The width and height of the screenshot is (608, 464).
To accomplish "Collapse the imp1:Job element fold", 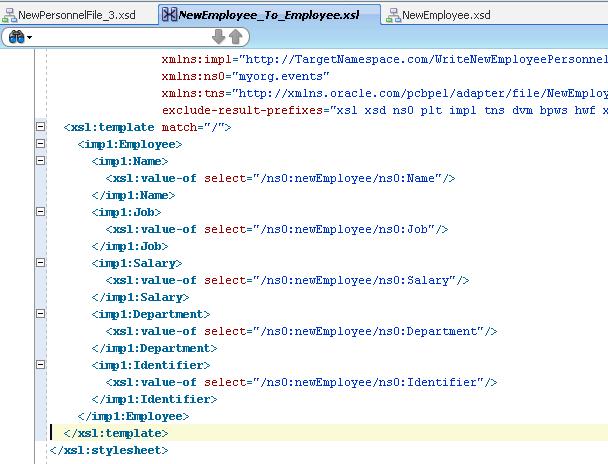I will click(x=40, y=212).
